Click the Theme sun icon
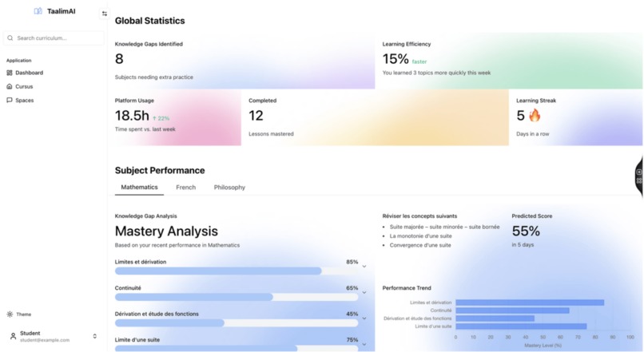 [x=10, y=314]
